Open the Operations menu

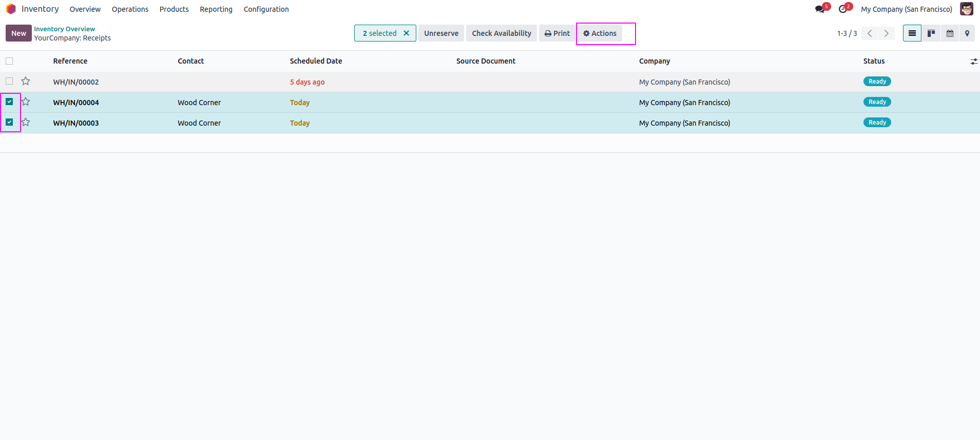(x=130, y=9)
